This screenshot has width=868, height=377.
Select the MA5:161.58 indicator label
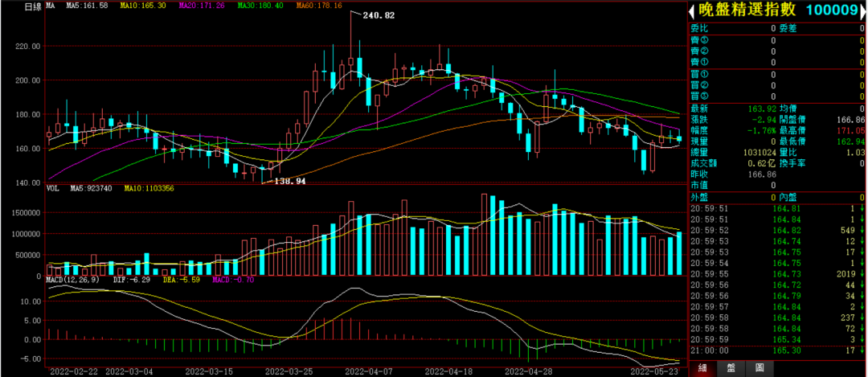[x=87, y=6]
